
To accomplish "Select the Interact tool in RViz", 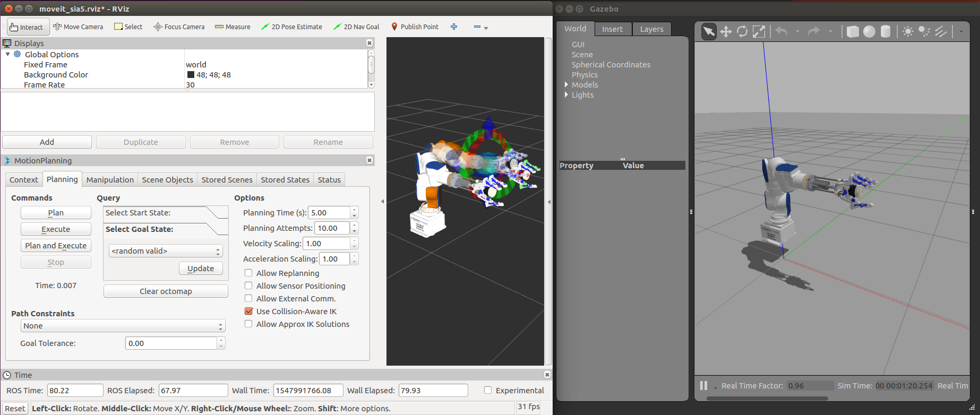I will pos(28,27).
